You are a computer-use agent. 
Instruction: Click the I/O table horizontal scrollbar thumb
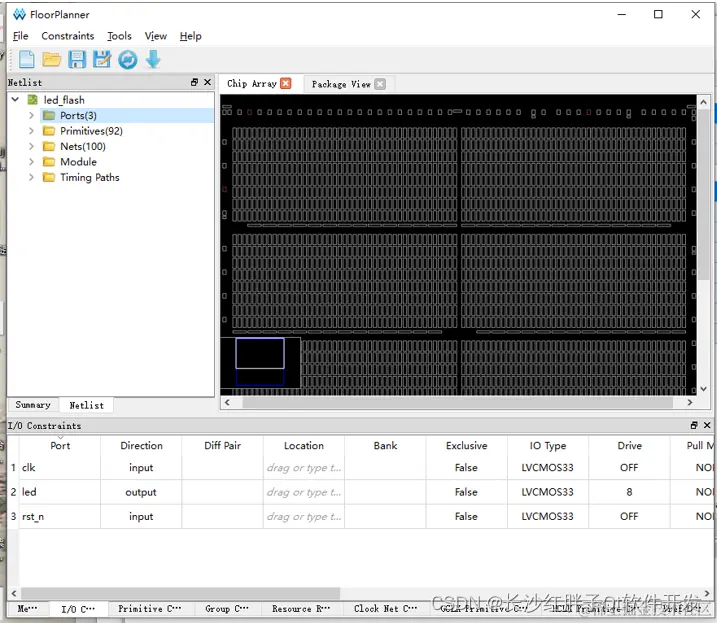(x=180, y=593)
